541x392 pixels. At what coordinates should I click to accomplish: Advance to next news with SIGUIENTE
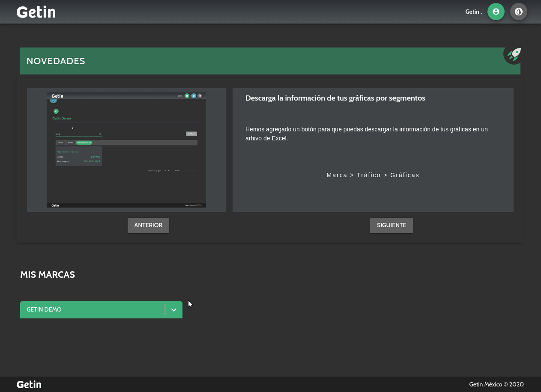click(391, 226)
